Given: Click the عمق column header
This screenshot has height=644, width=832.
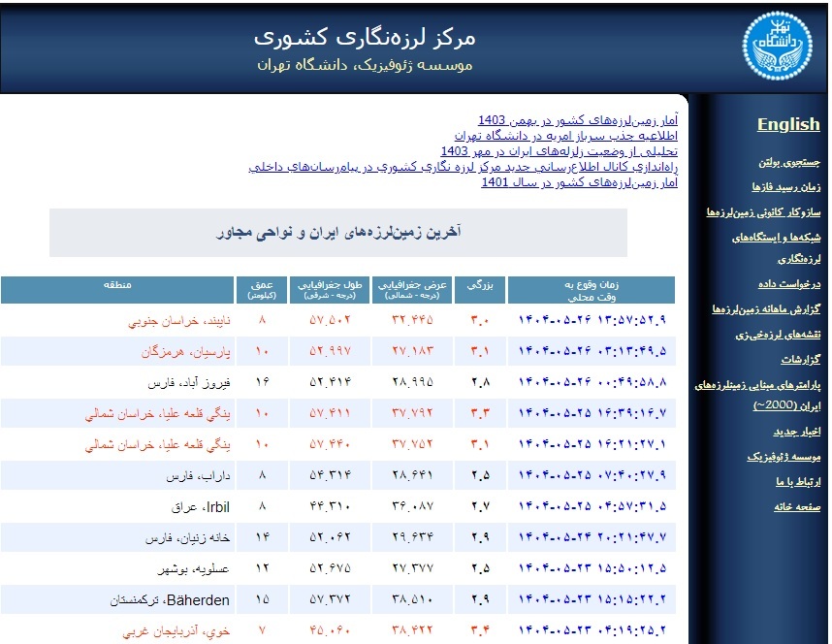Looking at the screenshot, I should point(262,290).
